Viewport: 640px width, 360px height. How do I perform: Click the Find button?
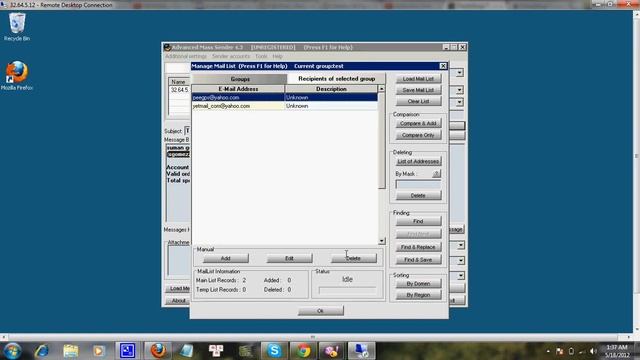click(418, 221)
